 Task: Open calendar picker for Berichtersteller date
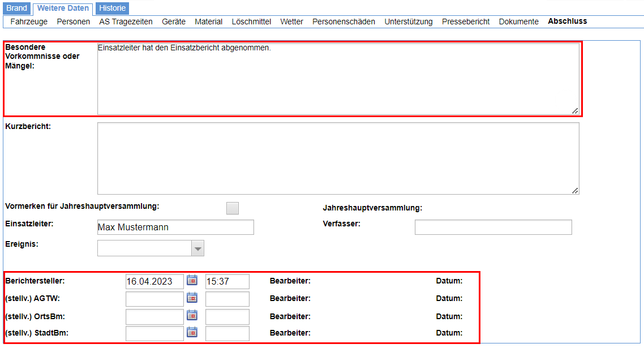pos(192,281)
